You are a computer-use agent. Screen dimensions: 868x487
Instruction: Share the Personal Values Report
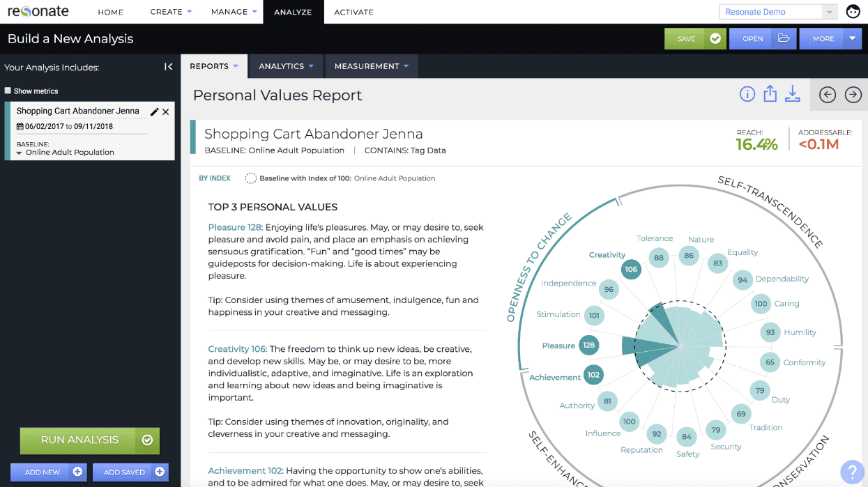click(x=770, y=94)
